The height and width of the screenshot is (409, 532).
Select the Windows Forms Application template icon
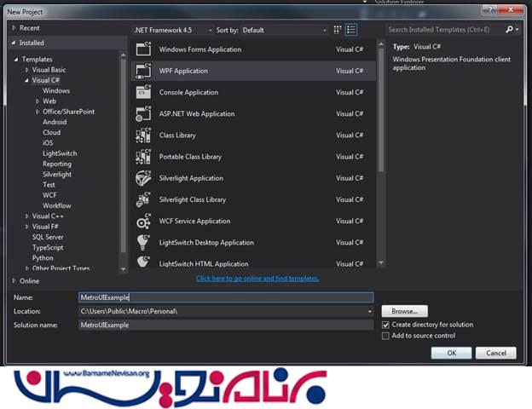143,49
